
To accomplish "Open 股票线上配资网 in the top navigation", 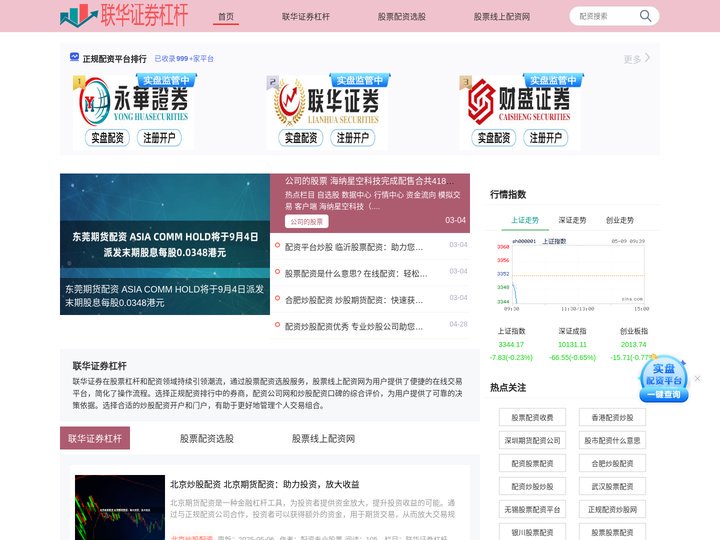I will tap(502, 17).
